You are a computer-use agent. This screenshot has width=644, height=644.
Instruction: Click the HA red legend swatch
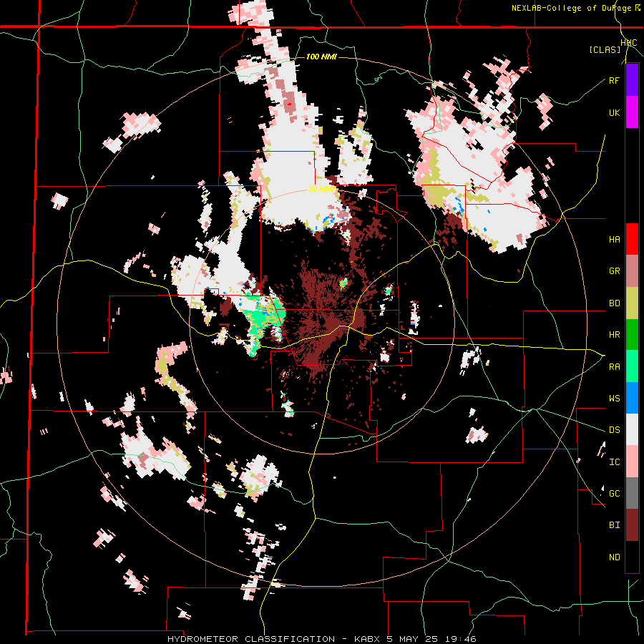point(632,239)
